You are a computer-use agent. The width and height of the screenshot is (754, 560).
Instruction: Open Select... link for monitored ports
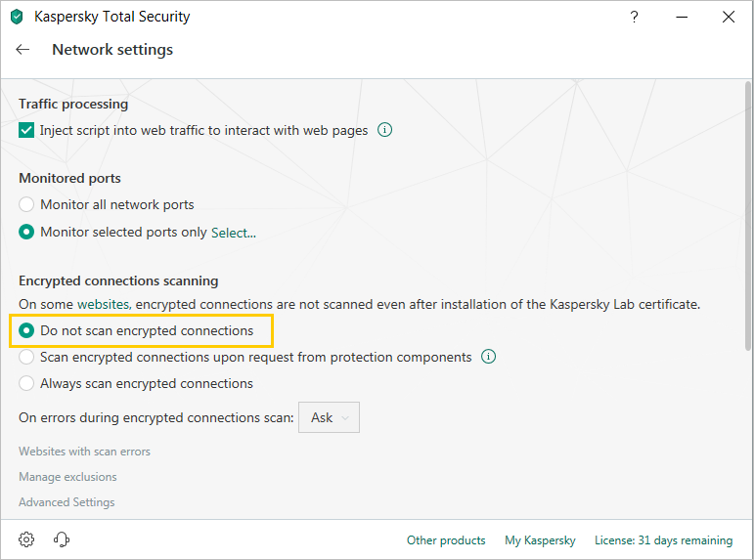(234, 233)
